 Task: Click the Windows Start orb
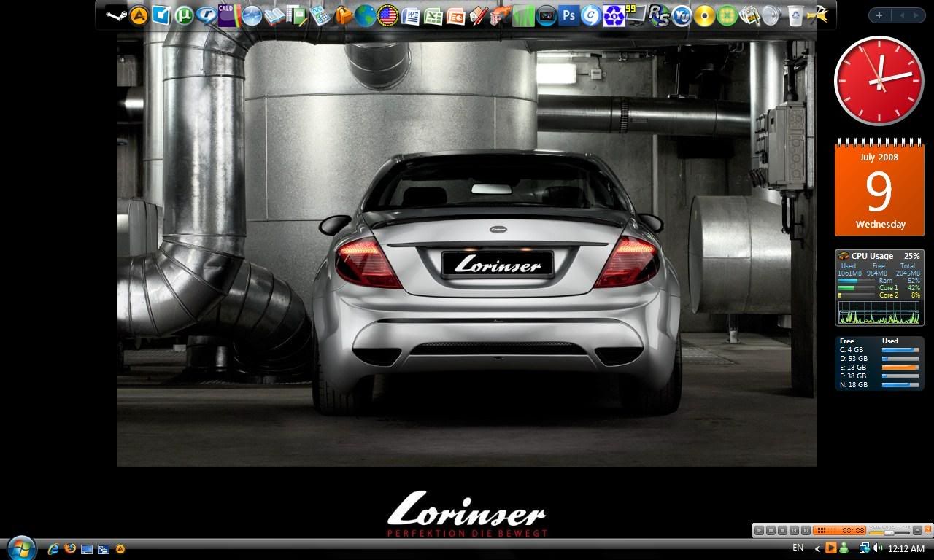pos(20,548)
